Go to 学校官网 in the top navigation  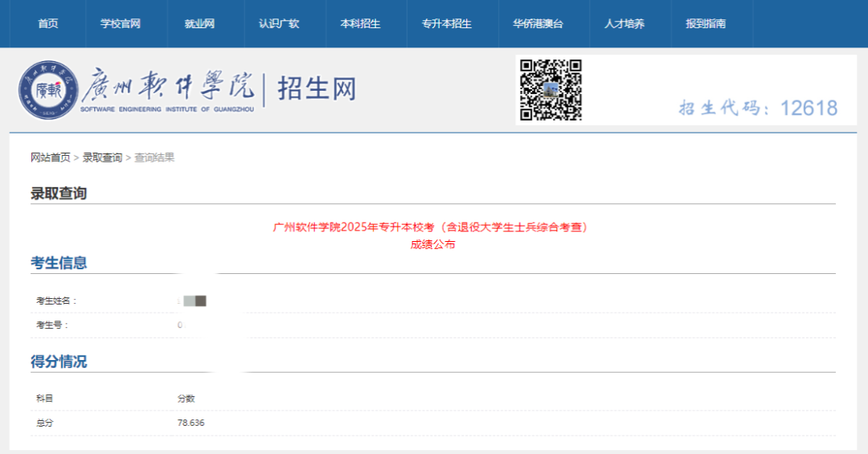(121, 23)
